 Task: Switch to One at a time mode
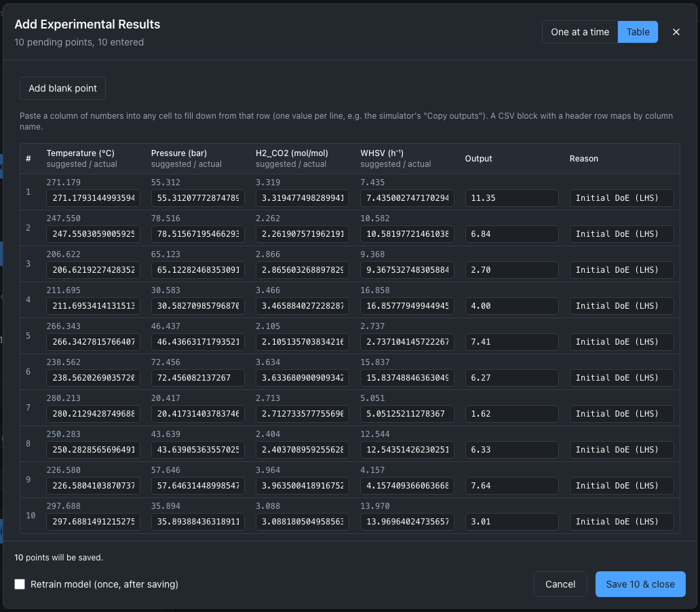pos(580,32)
